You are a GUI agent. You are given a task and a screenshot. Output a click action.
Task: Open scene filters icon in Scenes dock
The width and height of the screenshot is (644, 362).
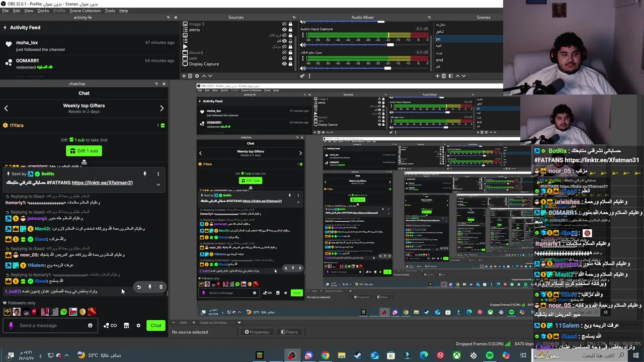[450, 76]
